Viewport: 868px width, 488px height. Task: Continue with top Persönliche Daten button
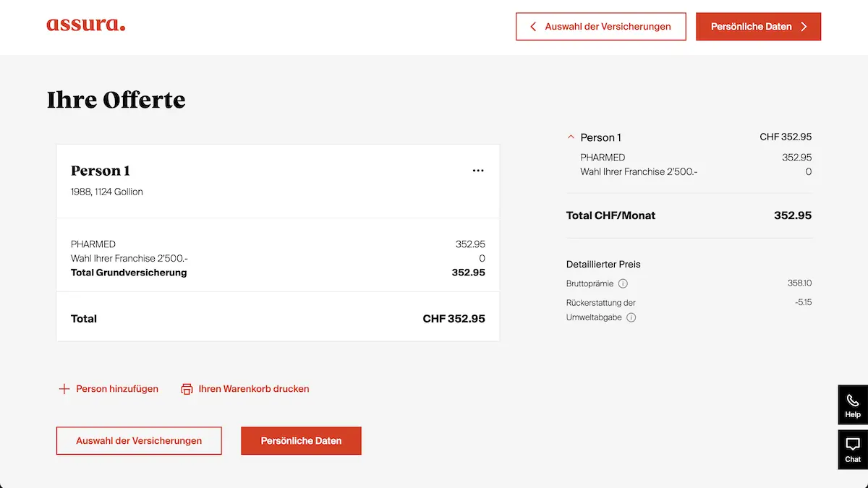[x=758, y=27]
